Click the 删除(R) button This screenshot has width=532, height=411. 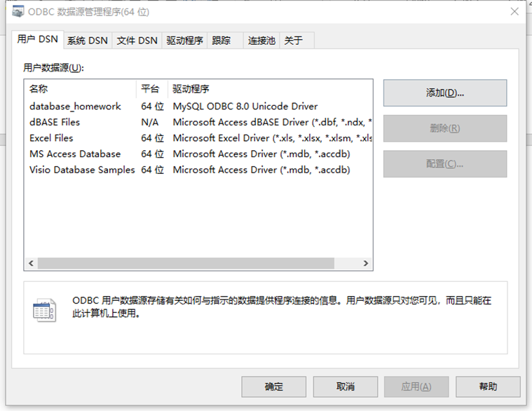click(445, 128)
